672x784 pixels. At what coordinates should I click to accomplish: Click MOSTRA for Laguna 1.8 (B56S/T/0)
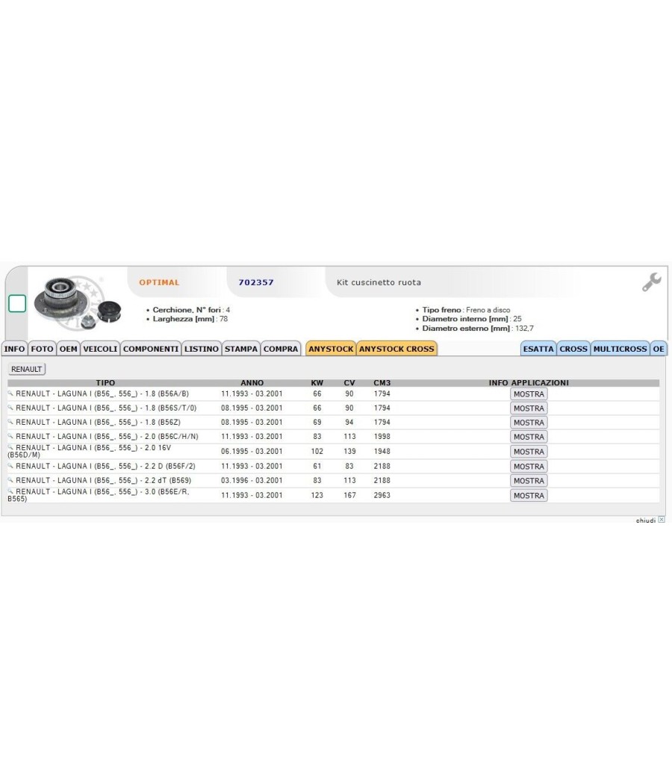click(x=529, y=408)
